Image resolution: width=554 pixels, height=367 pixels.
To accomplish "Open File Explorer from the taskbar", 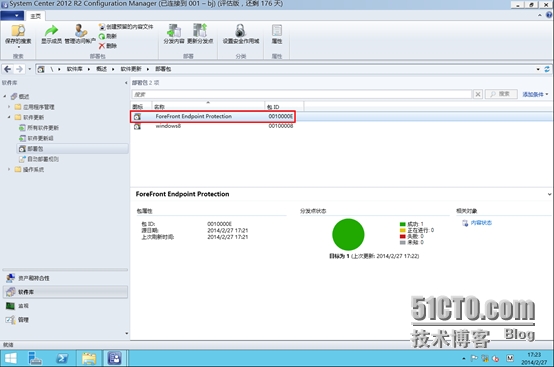I will (89, 358).
